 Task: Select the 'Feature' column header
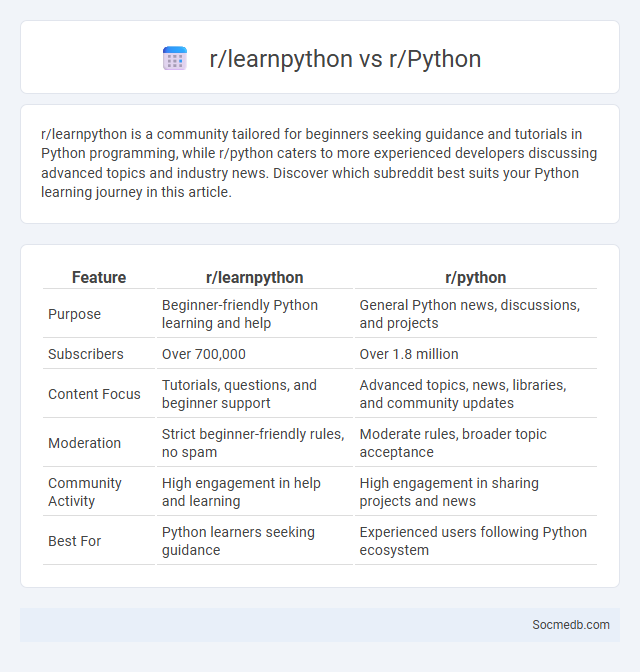(x=99, y=277)
